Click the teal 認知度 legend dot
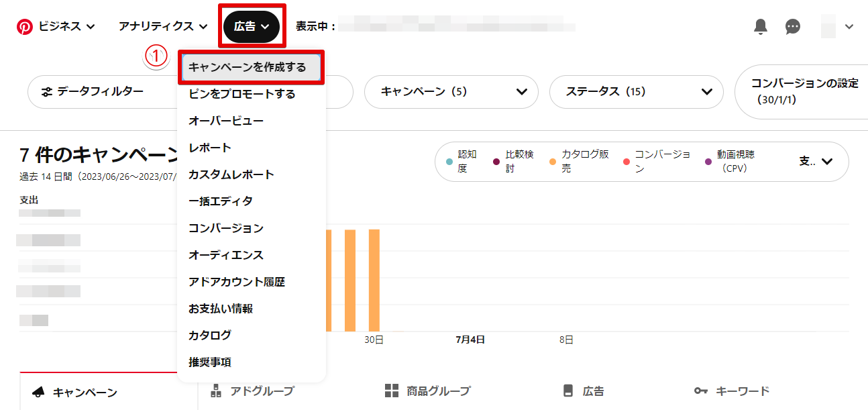This screenshot has width=868, height=410. (x=449, y=162)
